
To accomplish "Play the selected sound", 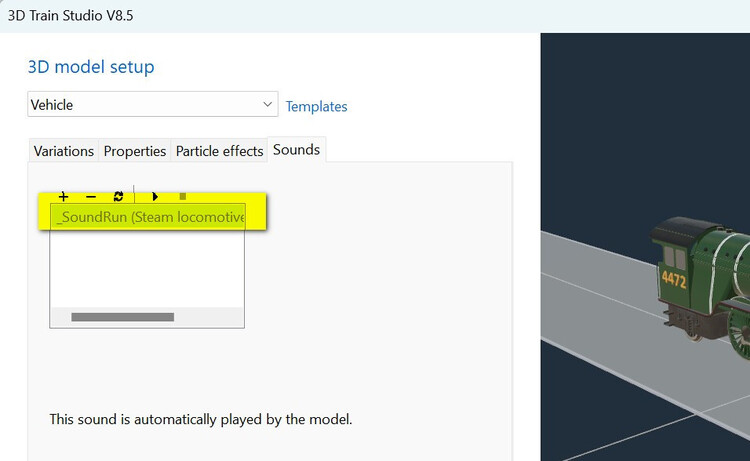I will tap(154, 197).
